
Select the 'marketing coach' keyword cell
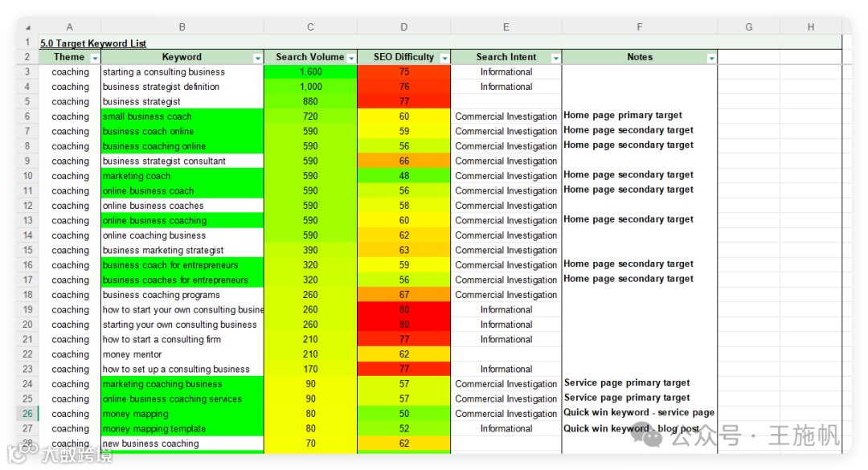pos(182,176)
